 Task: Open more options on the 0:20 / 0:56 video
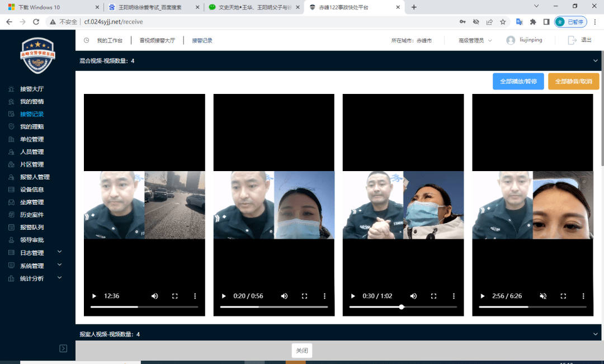point(324,296)
